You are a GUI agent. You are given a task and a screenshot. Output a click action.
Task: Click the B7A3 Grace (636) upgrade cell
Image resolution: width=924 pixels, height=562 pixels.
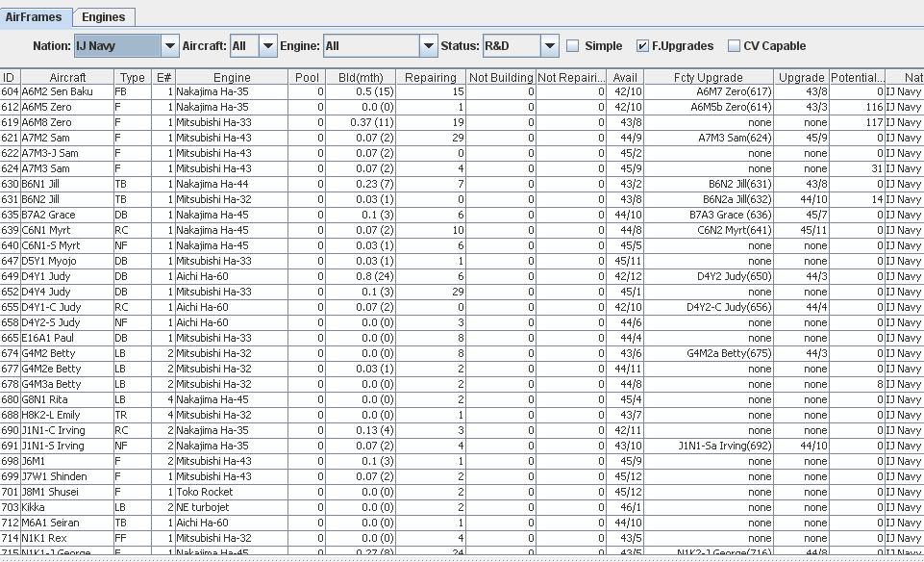tap(709, 215)
